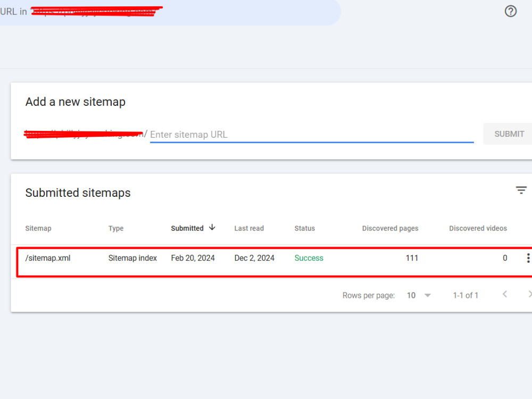Select the Discovered videos column header
Image resolution: width=532 pixels, height=399 pixels.
[x=478, y=228]
